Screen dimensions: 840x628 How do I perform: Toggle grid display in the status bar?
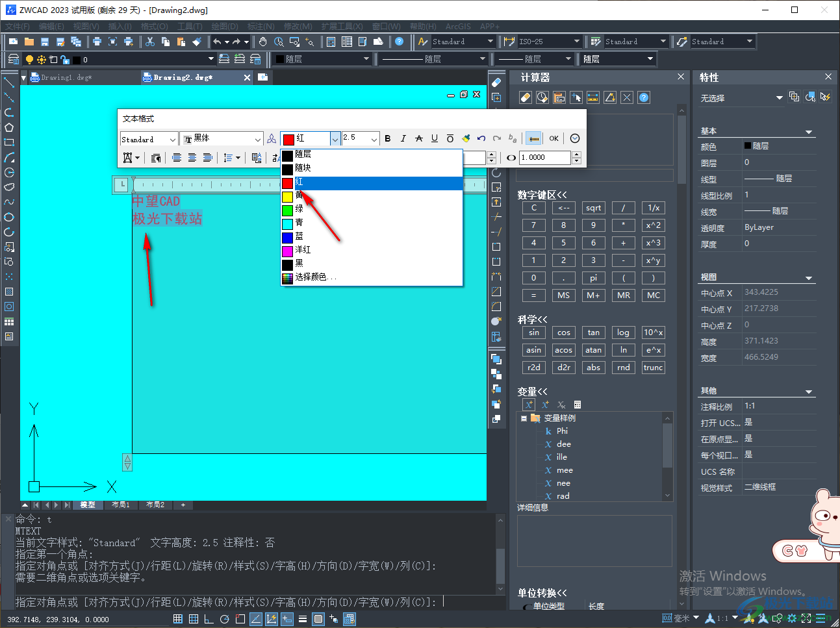(x=194, y=619)
